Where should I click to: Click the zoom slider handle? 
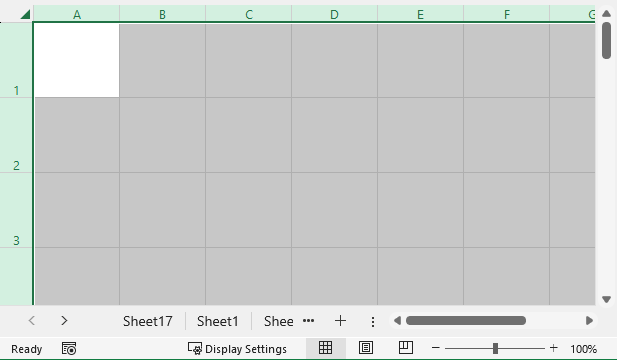(x=495, y=348)
